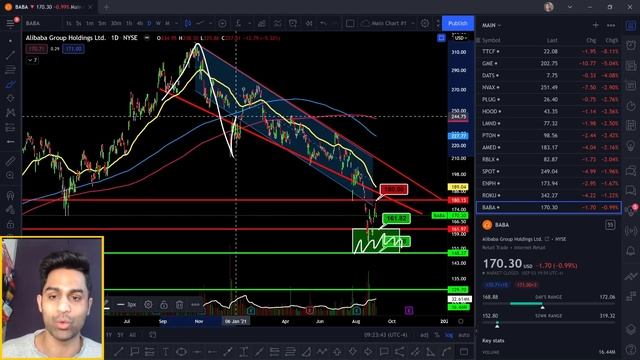The width and height of the screenshot is (640, 360).
Task: Open watchlist three-dots menu
Action: click(611, 25)
